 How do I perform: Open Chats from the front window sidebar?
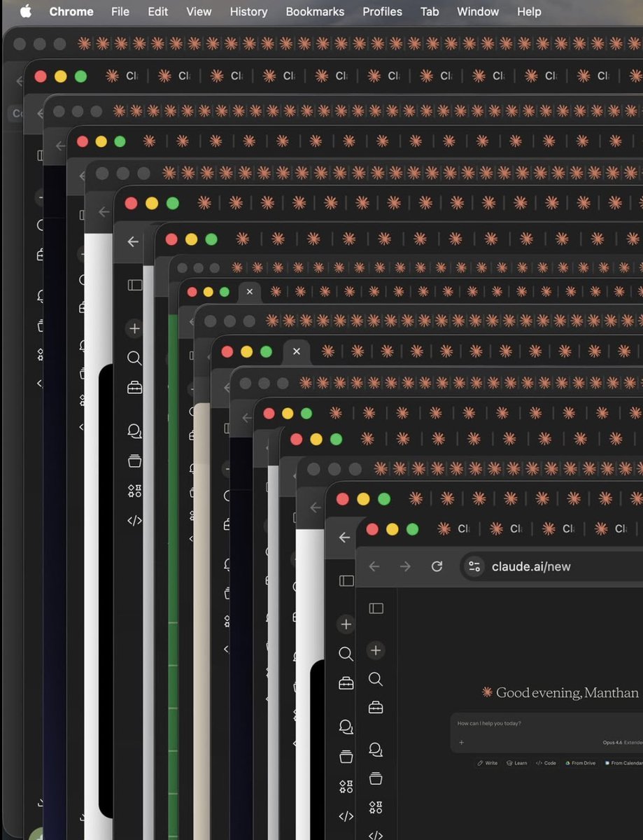point(376,750)
